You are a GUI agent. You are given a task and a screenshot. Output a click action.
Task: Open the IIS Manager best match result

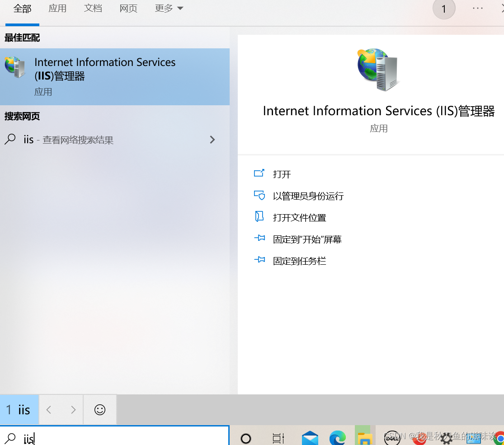[x=115, y=77]
